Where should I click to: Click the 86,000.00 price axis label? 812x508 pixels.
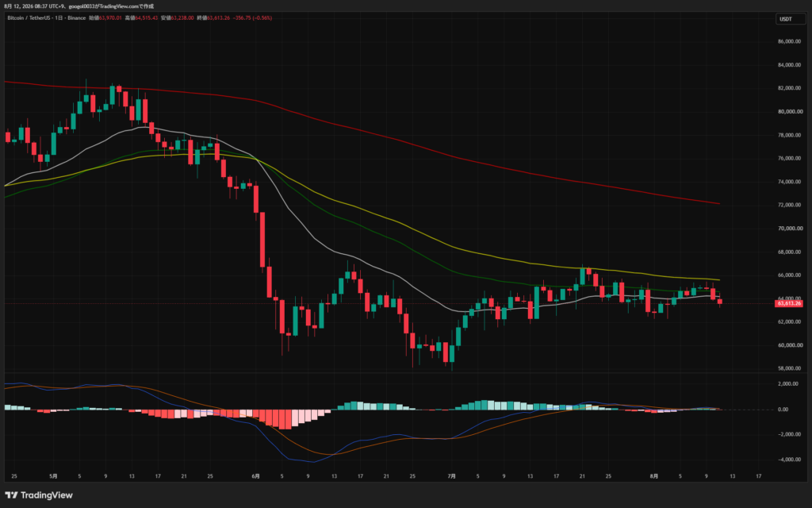[x=791, y=41]
